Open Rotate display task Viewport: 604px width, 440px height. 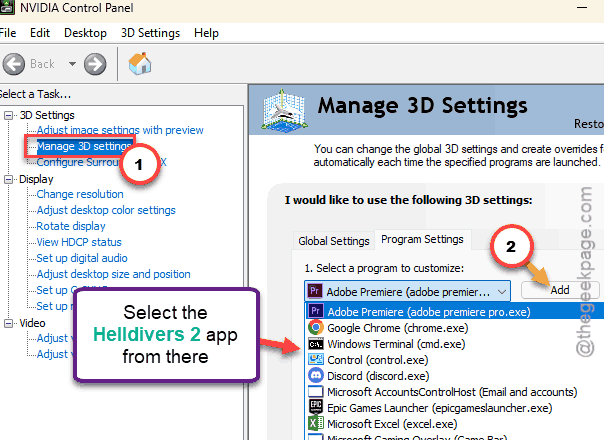71,226
